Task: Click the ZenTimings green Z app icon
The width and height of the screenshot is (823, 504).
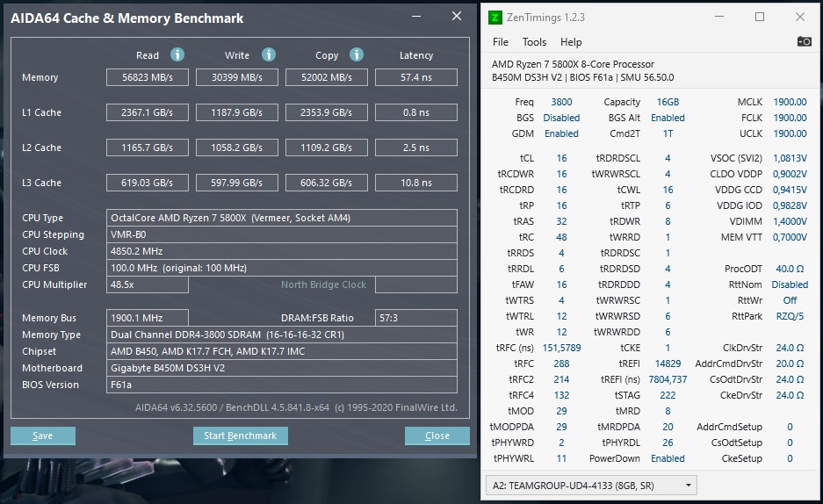Action: click(495, 18)
